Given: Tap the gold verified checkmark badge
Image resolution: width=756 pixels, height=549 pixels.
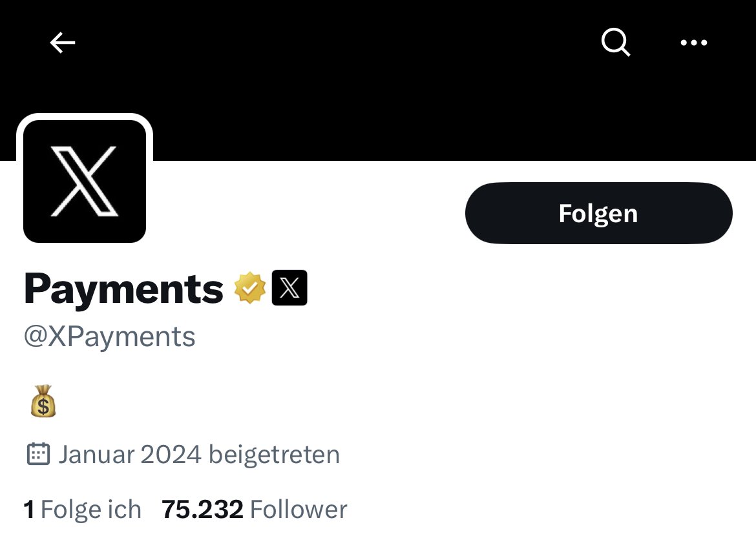Looking at the screenshot, I should (x=250, y=288).
